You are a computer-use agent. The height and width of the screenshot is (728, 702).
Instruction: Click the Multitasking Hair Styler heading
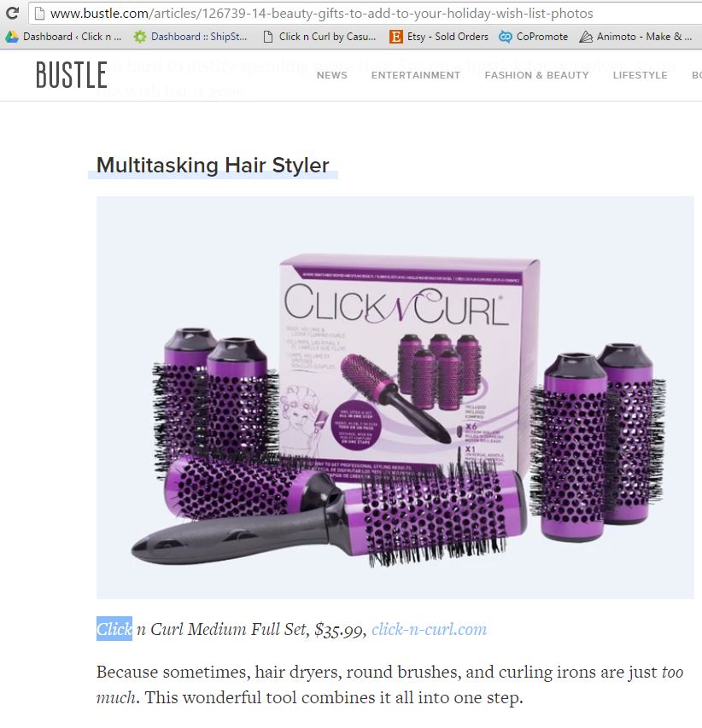[213, 166]
